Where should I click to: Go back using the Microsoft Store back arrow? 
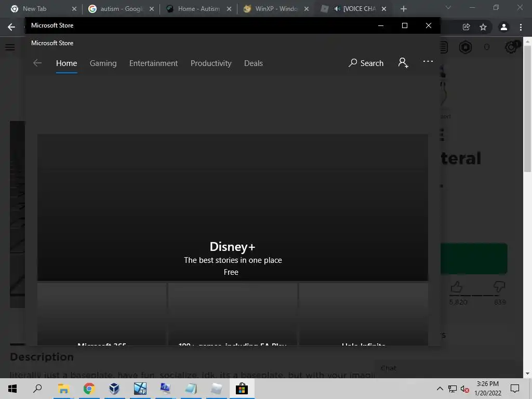tap(37, 63)
